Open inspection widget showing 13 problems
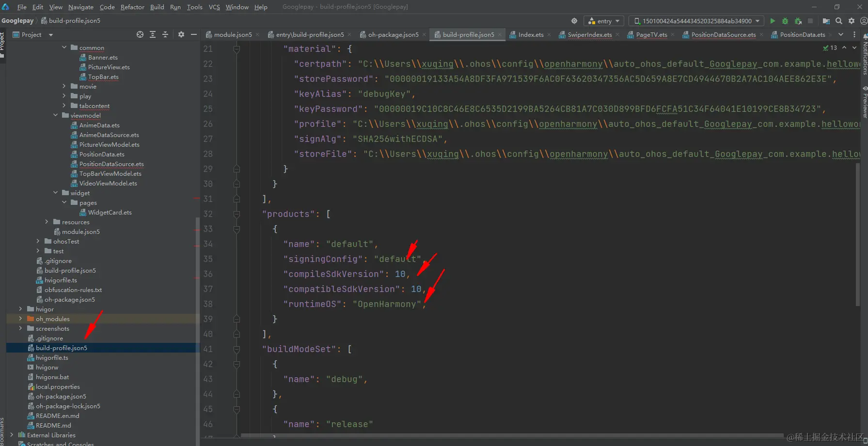This screenshot has height=446, width=868. pos(830,47)
